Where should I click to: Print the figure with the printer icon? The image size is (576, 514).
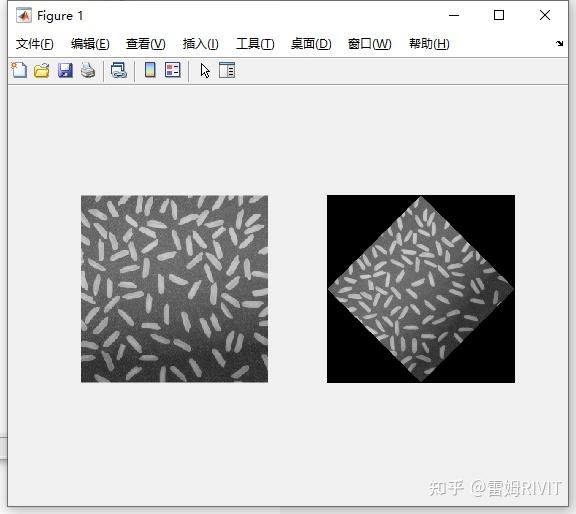(88, 70)
